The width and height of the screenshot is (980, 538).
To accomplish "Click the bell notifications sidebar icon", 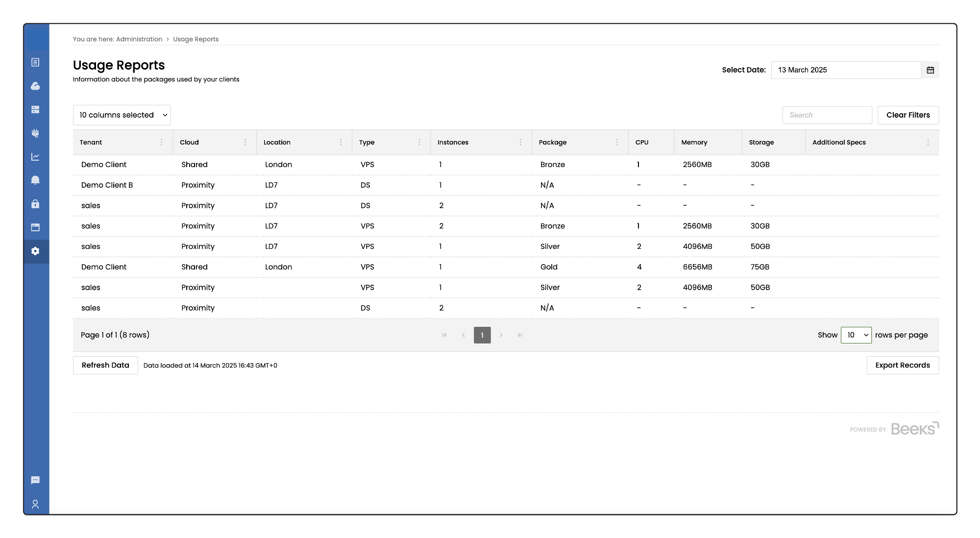I will [35, 180].
